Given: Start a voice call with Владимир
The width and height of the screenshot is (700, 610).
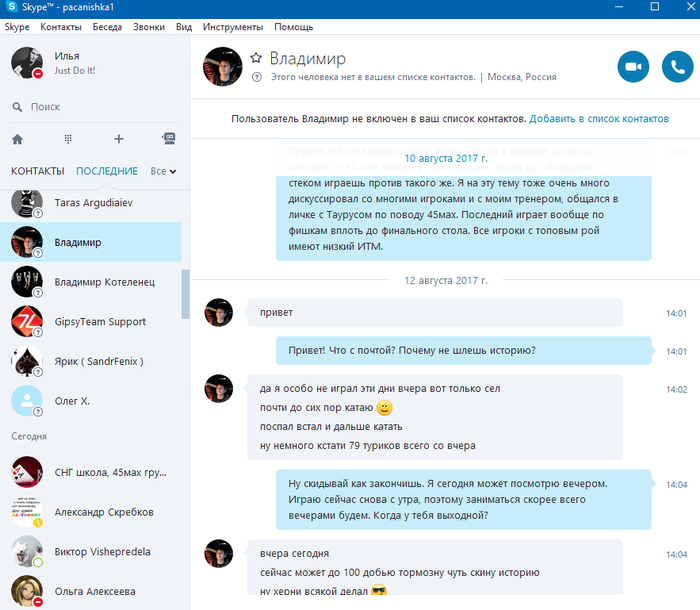Looking at the screenshot, I should [677, 67].
